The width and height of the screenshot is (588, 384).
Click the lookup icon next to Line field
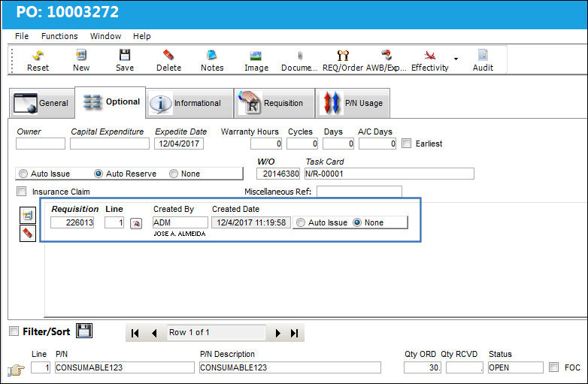click(x=136, y=223)
